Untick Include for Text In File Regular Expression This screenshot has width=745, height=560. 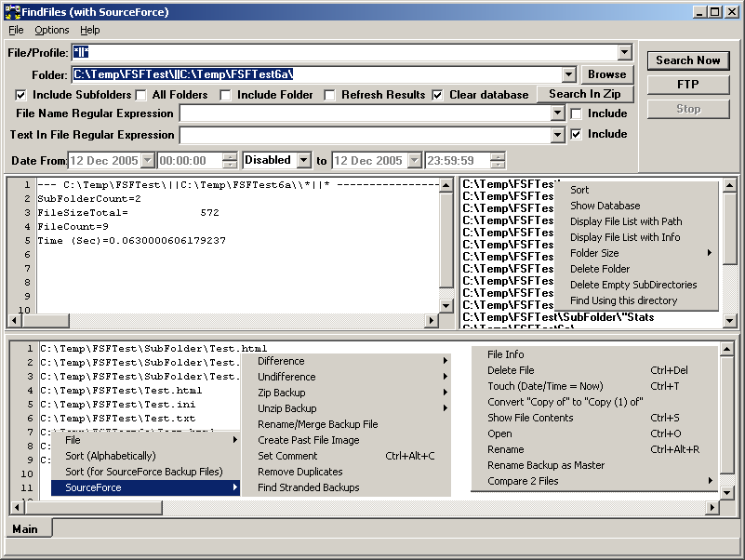[x=576, y=135]
